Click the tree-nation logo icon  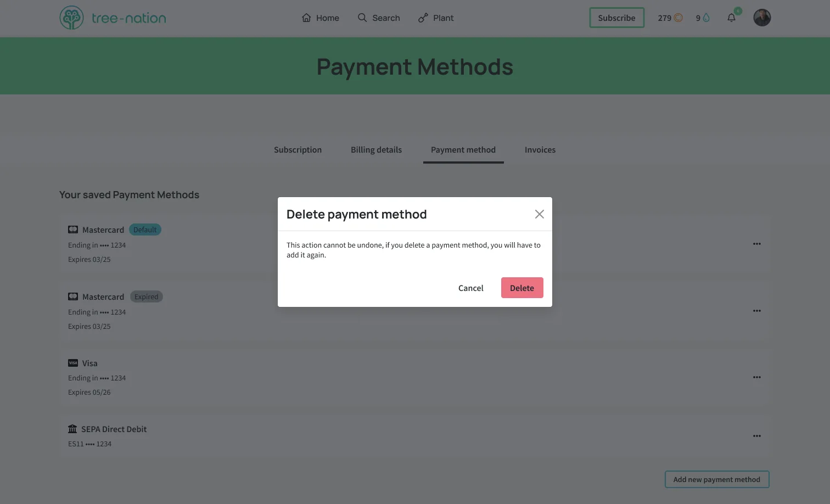[71, 18]
